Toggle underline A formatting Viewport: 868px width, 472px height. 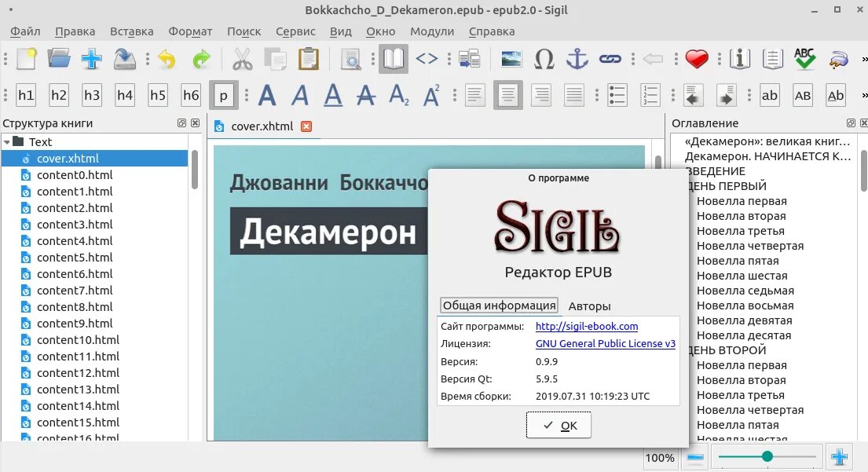[333, 95]
